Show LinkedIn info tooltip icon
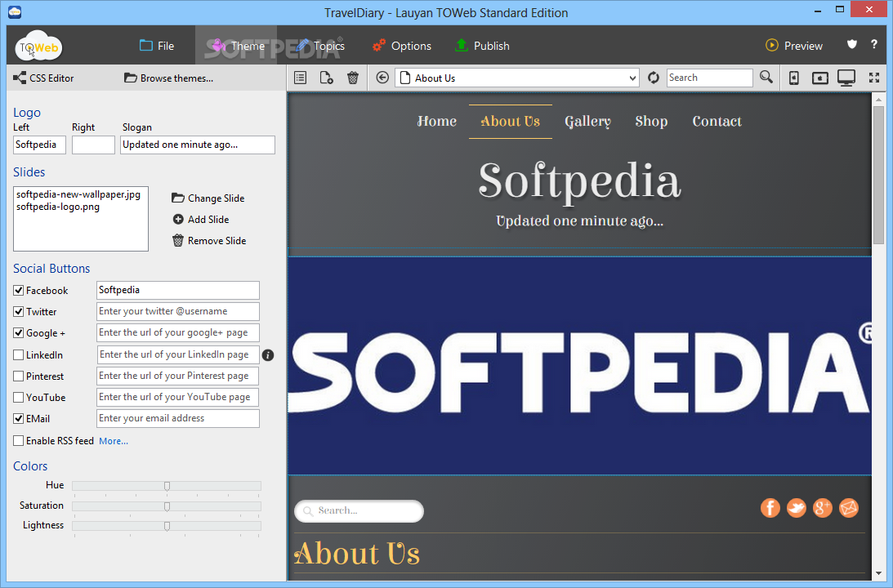Viewport: 893px width, 588px height. [268, 355]
